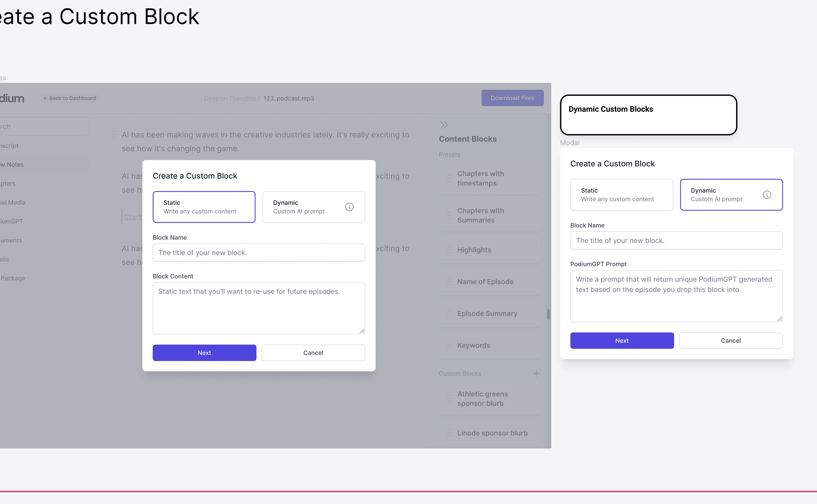The image size is (817, 504).
Task: Select the Static option in center modal
Action: pos(204,207)
